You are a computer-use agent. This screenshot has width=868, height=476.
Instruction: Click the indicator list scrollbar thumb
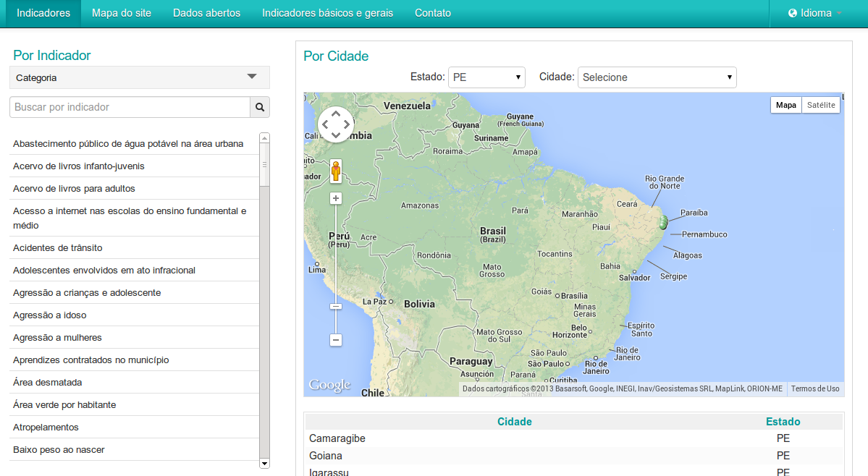pyautogui.click(x=265, y=165)
